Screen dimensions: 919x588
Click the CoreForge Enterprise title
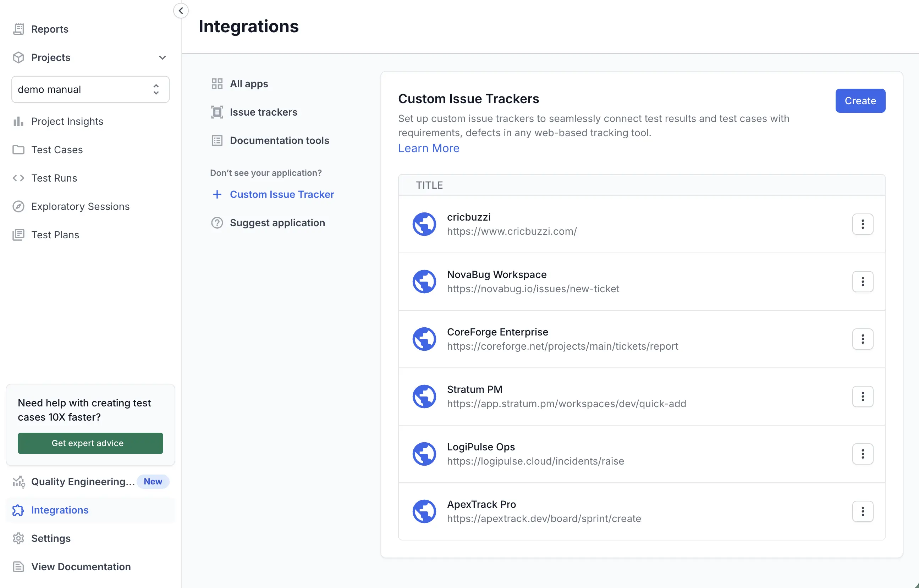tap(497, 332)
